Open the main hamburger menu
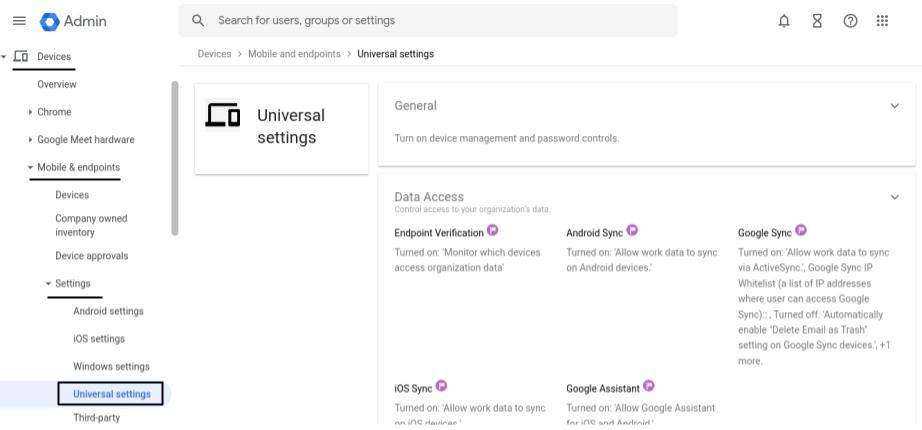This screenshot has width=922, height=430. coord(19,21)
